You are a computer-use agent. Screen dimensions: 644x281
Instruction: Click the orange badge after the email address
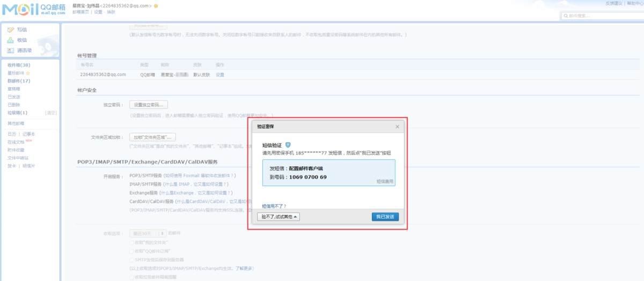point(156,6)
